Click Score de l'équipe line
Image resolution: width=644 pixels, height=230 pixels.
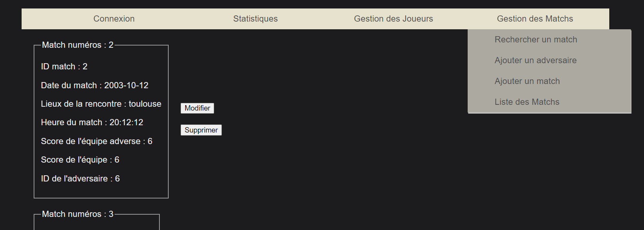[80, 159]
